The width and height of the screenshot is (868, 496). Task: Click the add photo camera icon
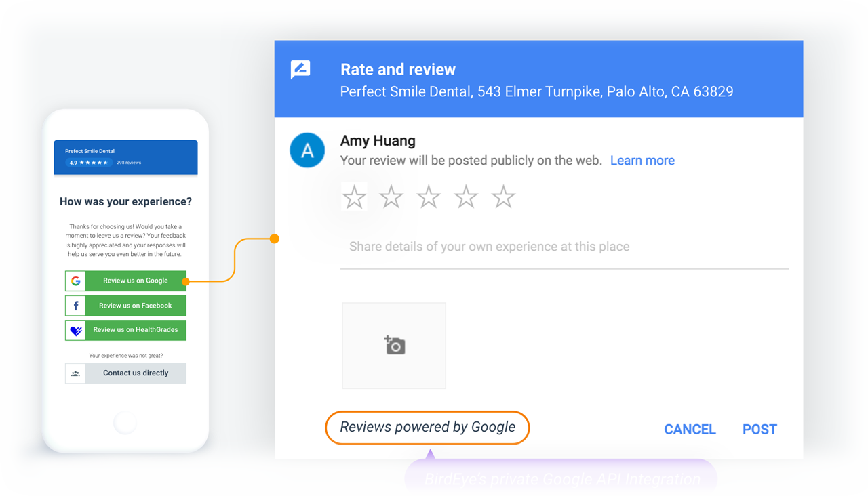click(394, 346)
